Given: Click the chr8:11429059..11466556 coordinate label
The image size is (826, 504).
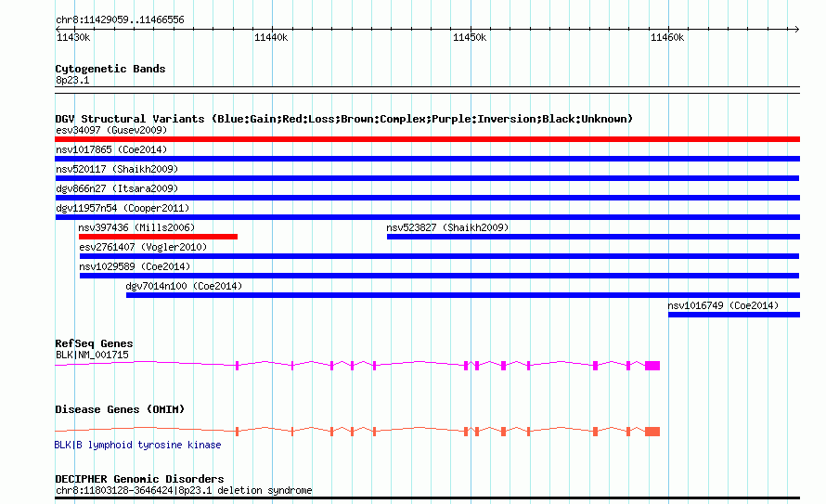Looking at the screenshot, I should click(x=120, y=19).
